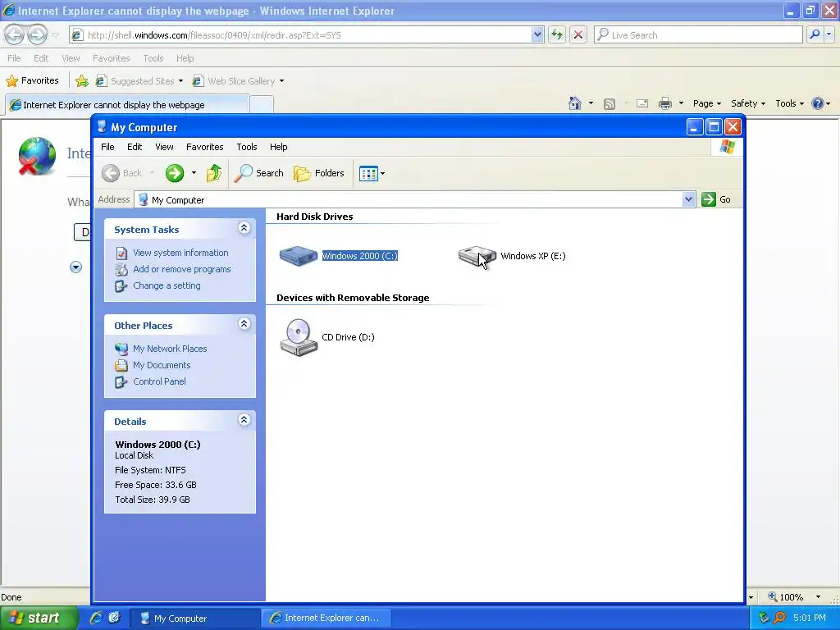Open My Network Places link
Viewport: 840px width, 630px height.
click(x=170, y=349)
